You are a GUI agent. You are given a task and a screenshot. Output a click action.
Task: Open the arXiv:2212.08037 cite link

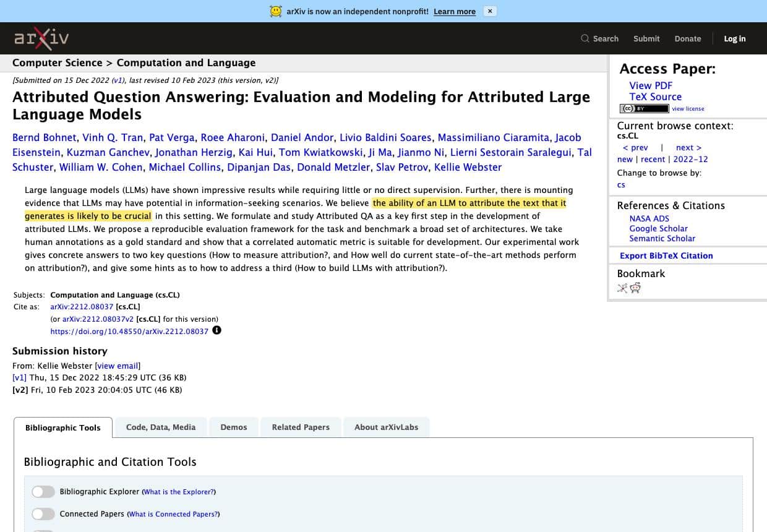point(82,307)
